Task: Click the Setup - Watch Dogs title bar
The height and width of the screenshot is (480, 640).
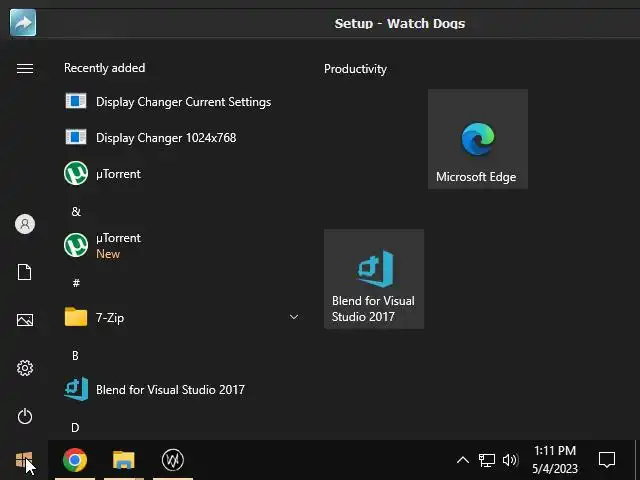Action: (x=400, y=23)
